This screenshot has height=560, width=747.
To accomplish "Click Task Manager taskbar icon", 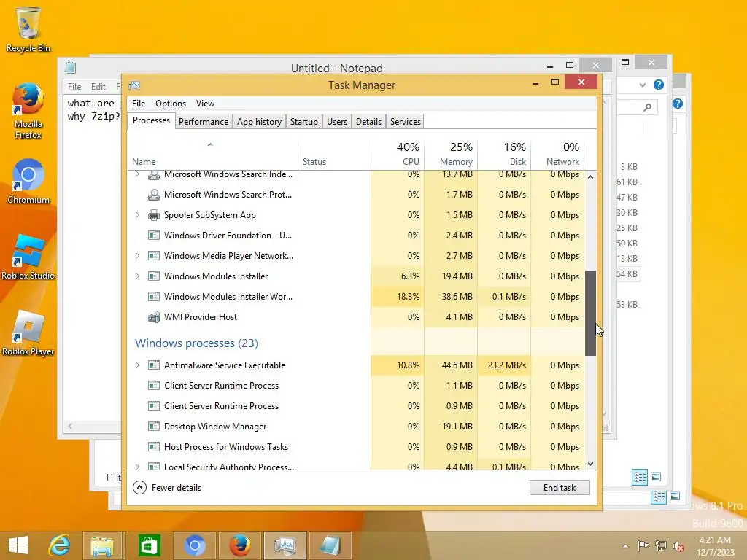I will pos(285,545).
